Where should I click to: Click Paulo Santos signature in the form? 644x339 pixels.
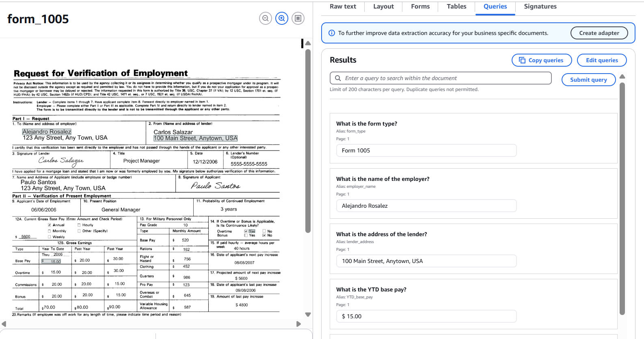(x=216, y=186)
